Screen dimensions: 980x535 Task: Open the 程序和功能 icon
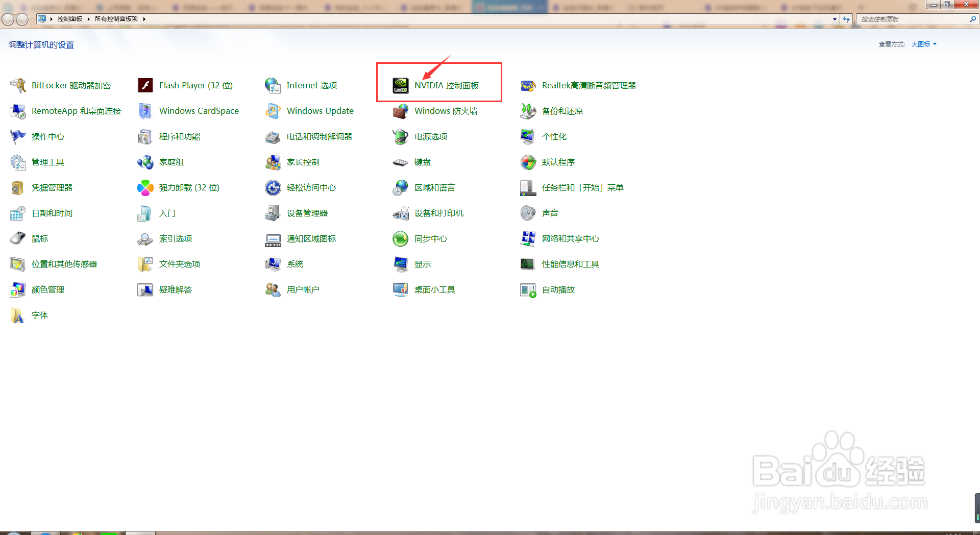[x=145, y=136]
